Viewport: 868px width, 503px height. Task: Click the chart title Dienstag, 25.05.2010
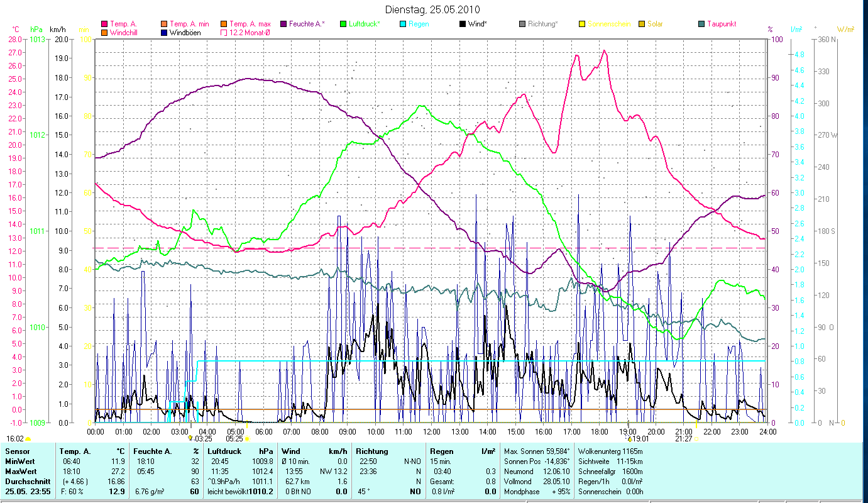click(432, 9)
